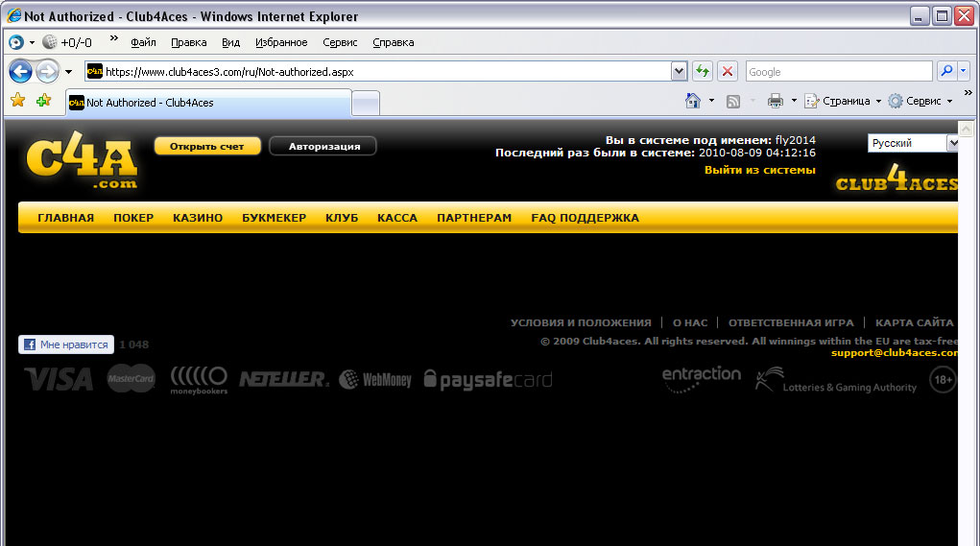Click the browser Forward arrow button
Screen dimensions: 980x546
point(47,72)
